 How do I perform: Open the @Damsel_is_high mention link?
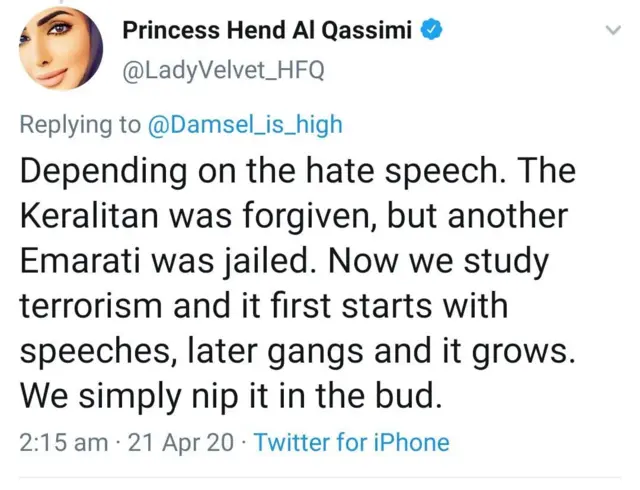click(x=245, y=124)
